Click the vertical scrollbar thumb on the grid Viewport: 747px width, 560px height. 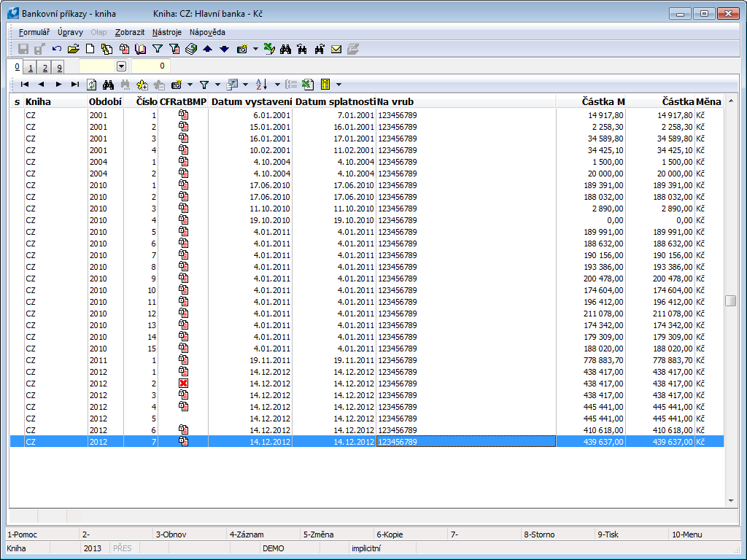click(x=730, y=301)
